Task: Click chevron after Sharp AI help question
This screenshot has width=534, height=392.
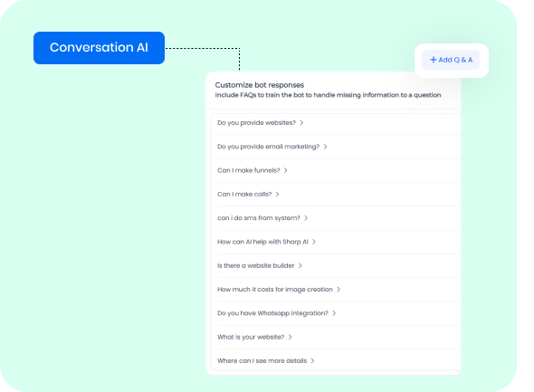Action: pos(314,242)
